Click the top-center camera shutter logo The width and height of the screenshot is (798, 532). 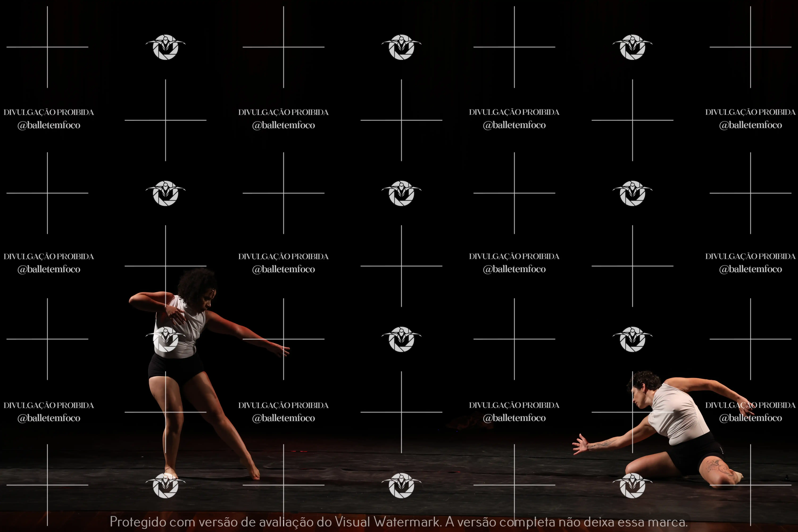[x=401, y=47]
